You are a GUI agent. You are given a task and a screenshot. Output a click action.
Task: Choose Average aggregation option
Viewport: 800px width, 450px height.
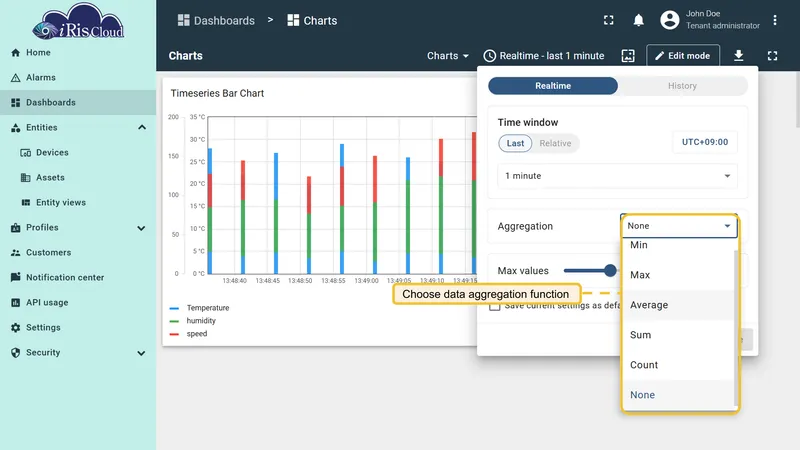678,305
